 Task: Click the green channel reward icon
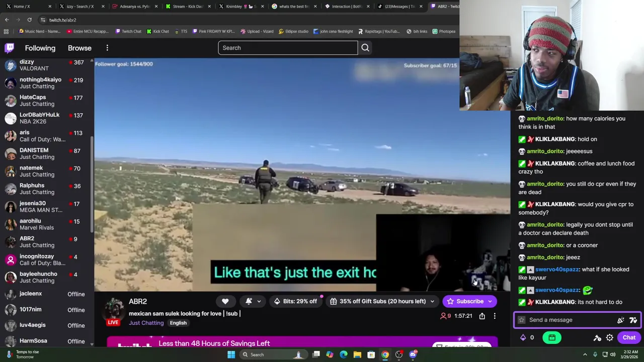(552, 337)
